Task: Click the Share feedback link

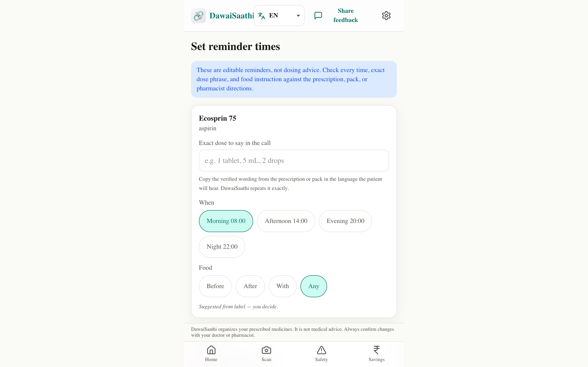Action: [x=345, y=16]
